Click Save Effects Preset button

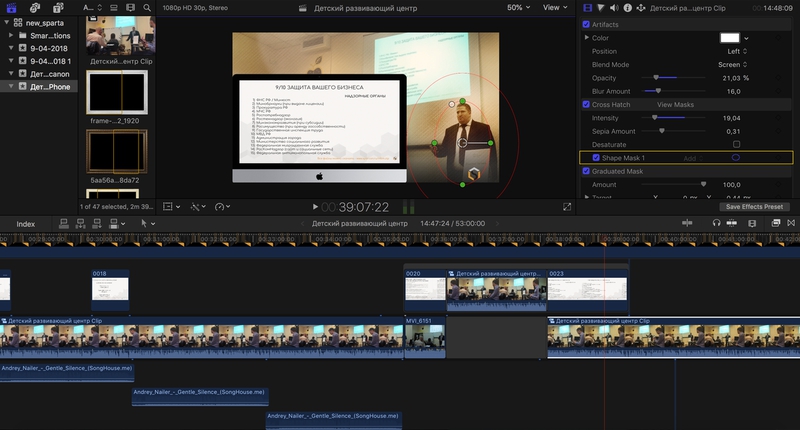[x=754, y=207]
